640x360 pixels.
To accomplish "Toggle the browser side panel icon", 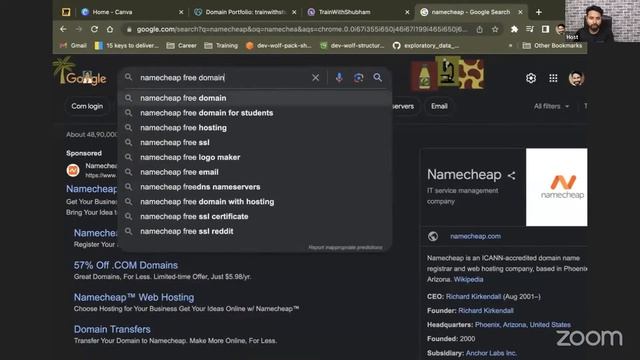I will tap(545, 29).
